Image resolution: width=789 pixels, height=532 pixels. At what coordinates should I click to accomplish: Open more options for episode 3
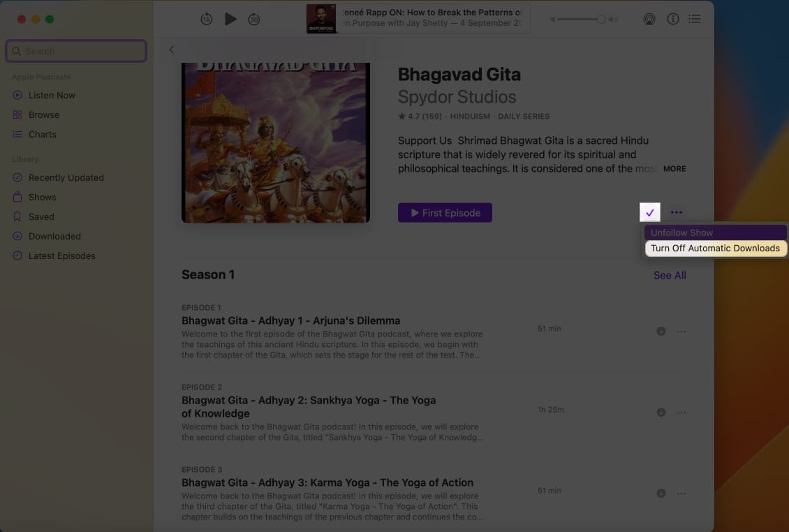pos(681,493)
